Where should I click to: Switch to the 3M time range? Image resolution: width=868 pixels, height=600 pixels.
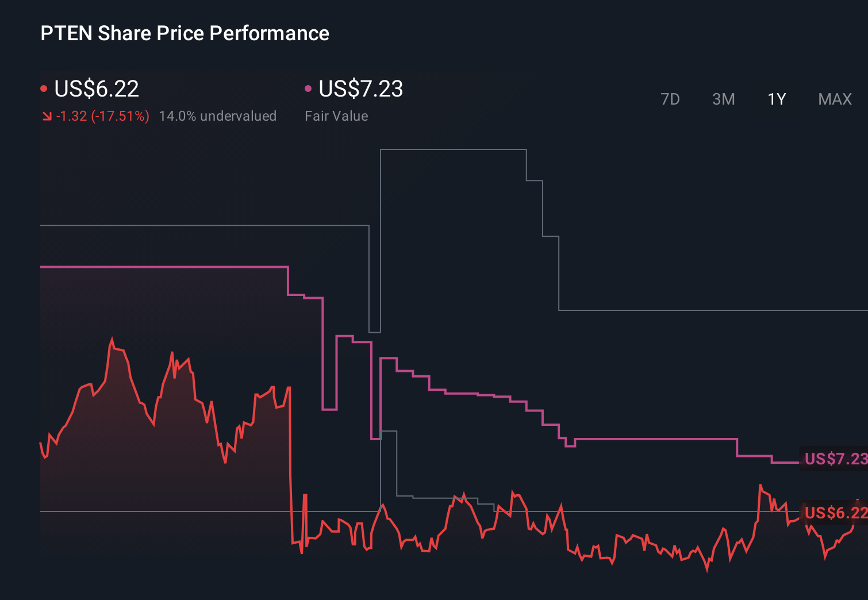click(x=723, y=99)
